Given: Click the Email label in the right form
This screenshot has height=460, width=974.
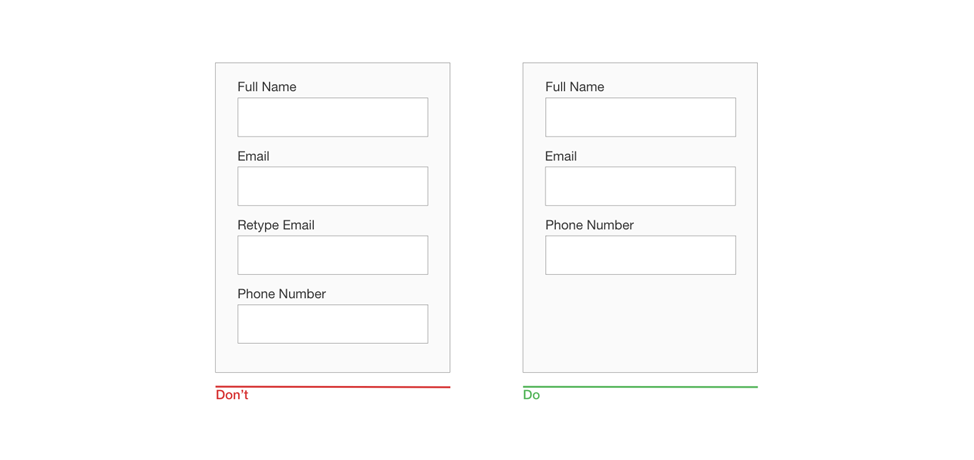Looking at the screenshot, I should 561,156.
